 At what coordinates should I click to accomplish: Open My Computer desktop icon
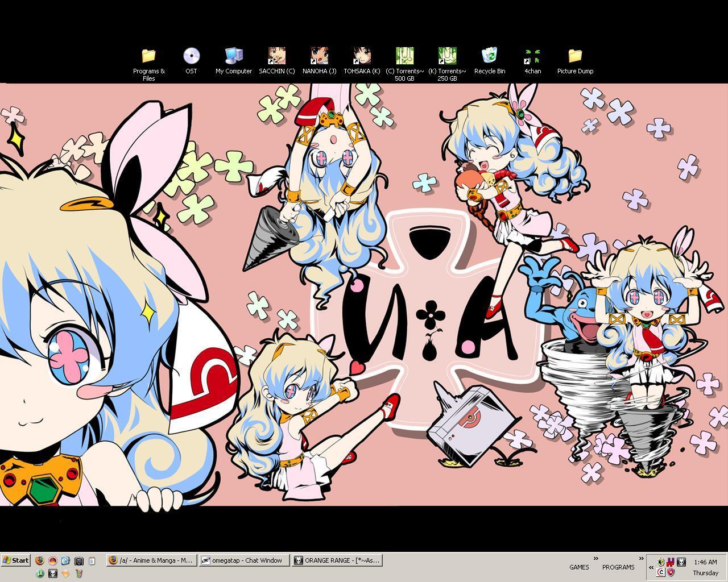(x=234, y=56)
